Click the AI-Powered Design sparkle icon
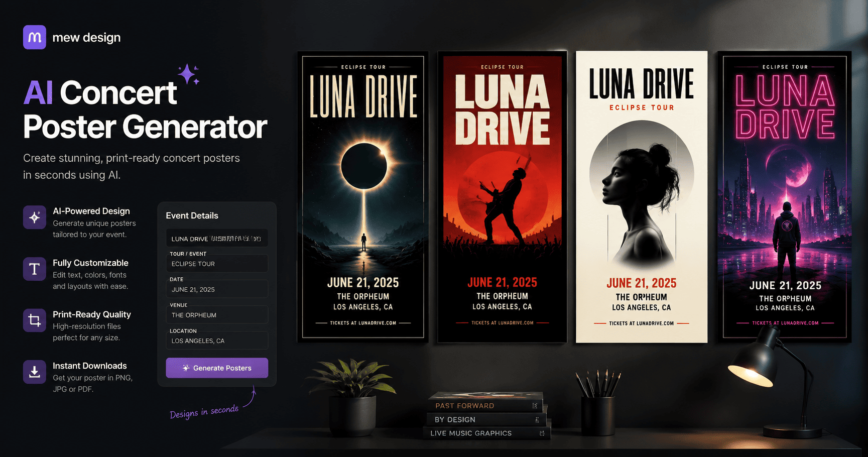The image size is (868, 457). pyautogui.click(x=35, y=217)
